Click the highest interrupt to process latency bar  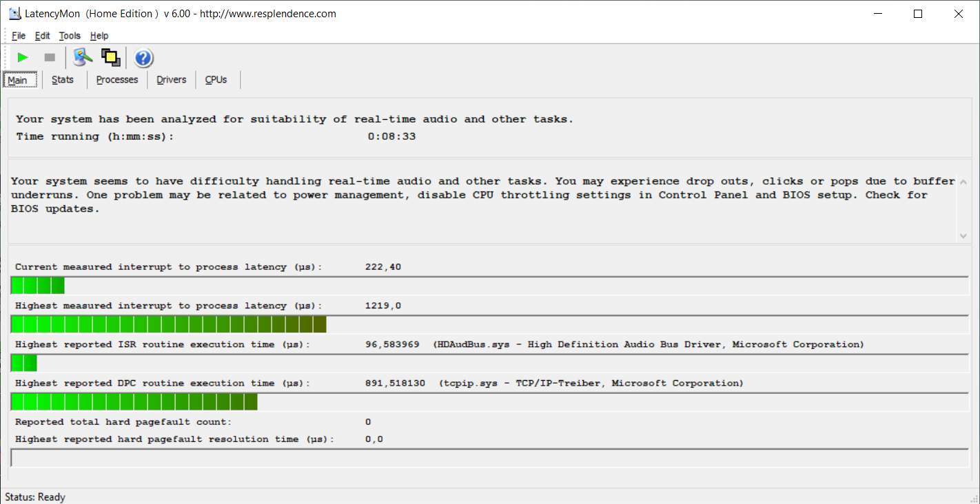[490, 324]
